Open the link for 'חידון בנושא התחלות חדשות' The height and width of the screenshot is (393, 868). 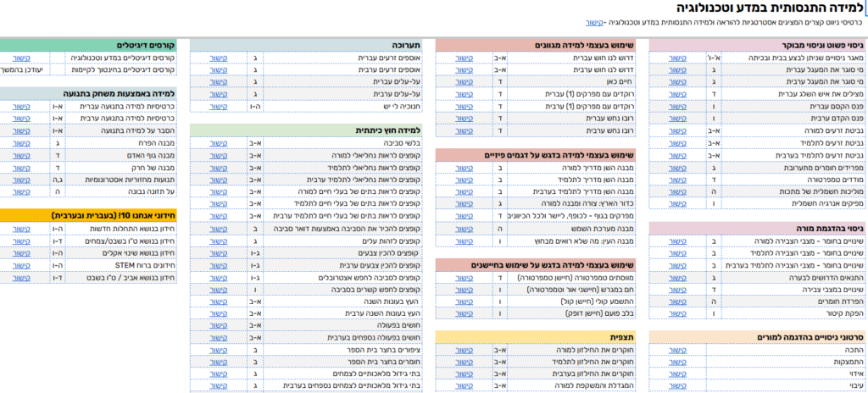click(x=21, y=229)
